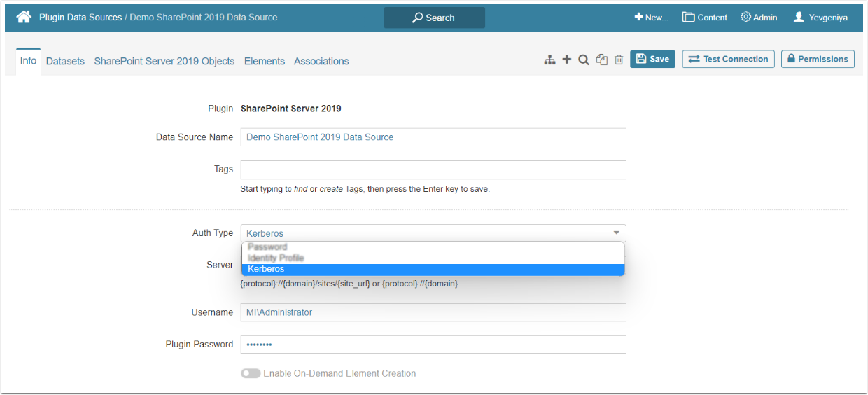The height and width of the screenshot is (395, 868).
Task: Duplicate data source with copy icon
Action: 602,60
